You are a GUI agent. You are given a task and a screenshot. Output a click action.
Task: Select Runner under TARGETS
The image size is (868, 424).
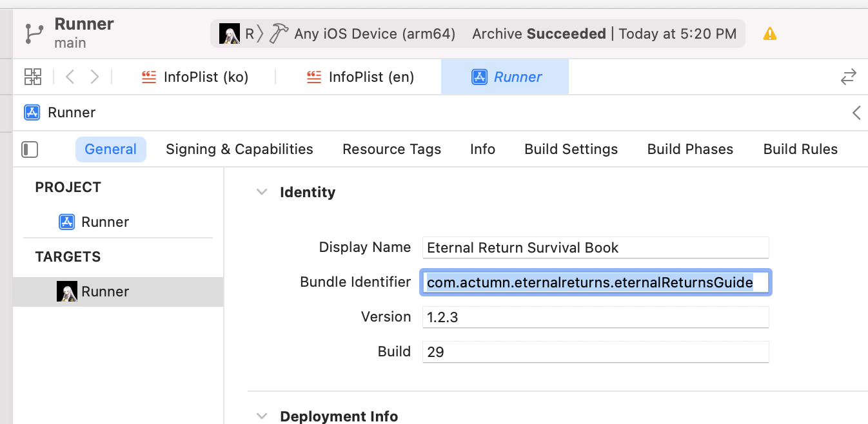pyautogui.click(x=118, y=292)
